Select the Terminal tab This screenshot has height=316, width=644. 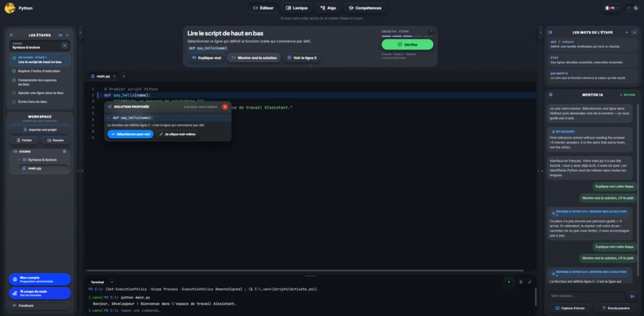pyautogui.click(x=97, y=282)
